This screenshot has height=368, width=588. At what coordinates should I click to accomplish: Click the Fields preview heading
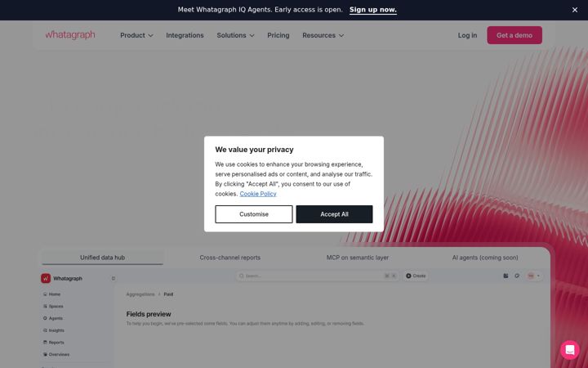coord(149,314)
